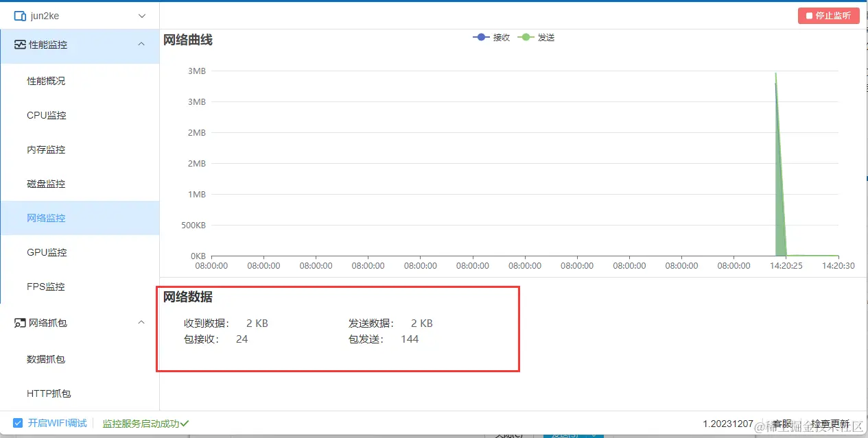Screen dimensions: 868x438
Task: Click the 14:20:30 axis label
Action: pos(838,265)
